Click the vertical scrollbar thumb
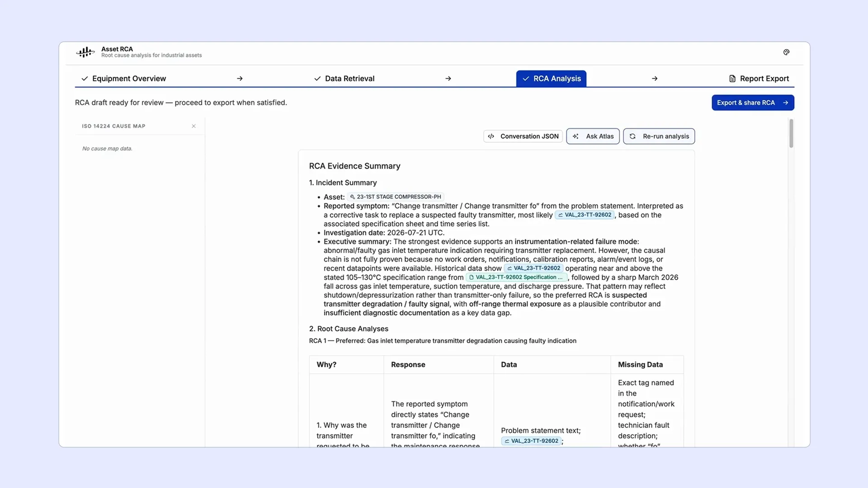Viewport: 868px width, 488px height. (791, 133)
